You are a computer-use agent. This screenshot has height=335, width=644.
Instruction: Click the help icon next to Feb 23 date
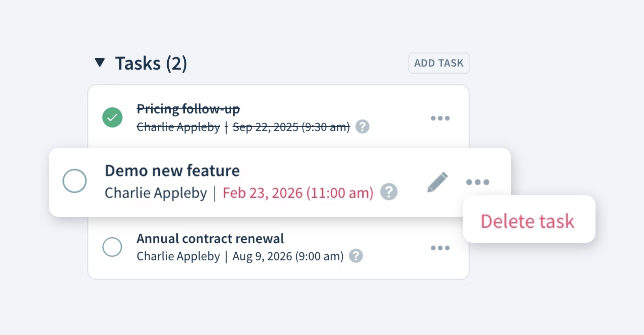pos(389,191)
